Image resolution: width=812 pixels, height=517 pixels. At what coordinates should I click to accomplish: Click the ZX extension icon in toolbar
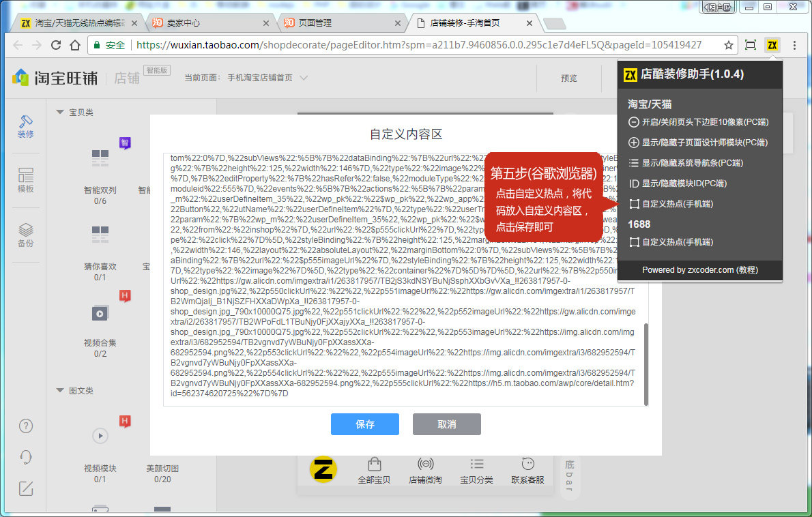pos(772,45)
